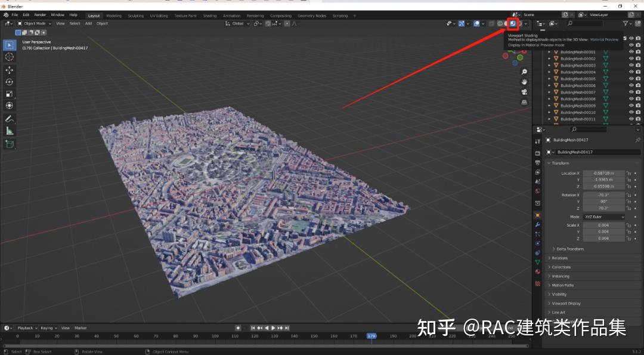Toggle viewport overlays button
Image resolution: width=644 pixels, height=355 pixels.
pyautogui.click(x=476, y=24)
